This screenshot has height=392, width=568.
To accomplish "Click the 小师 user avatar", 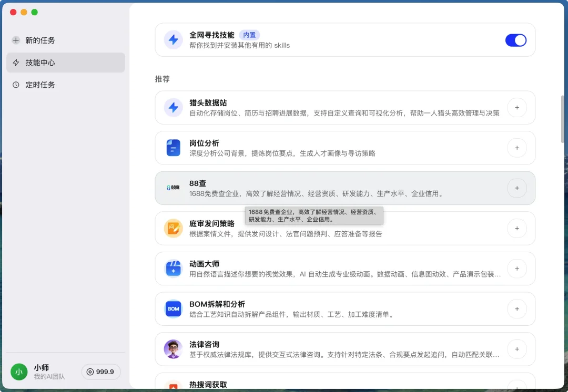I will [19, 372].
